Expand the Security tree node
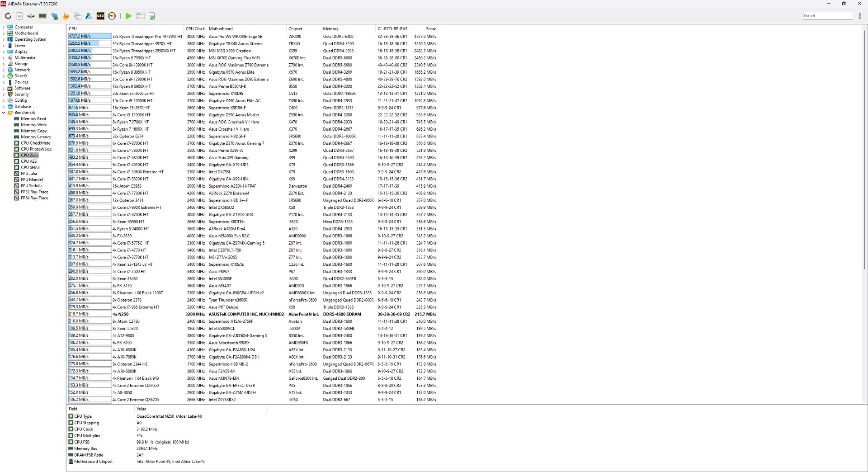 [x=4, y=94]
